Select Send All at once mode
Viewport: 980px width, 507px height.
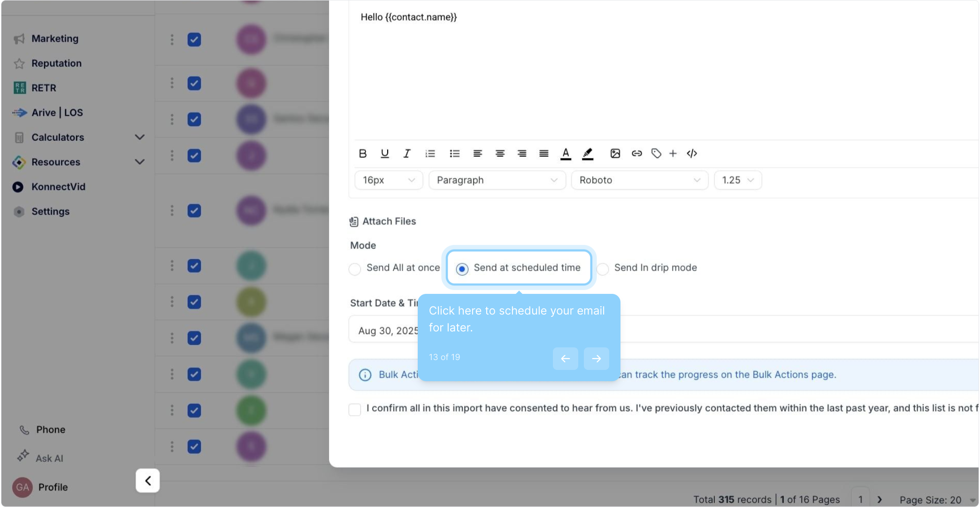coord(355,269)
